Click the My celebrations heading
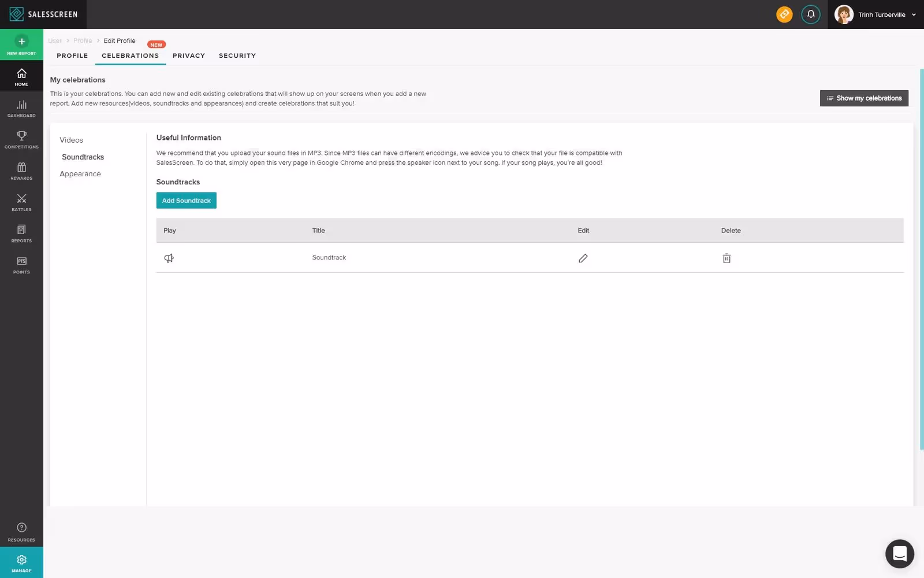 tap(78, 80)
